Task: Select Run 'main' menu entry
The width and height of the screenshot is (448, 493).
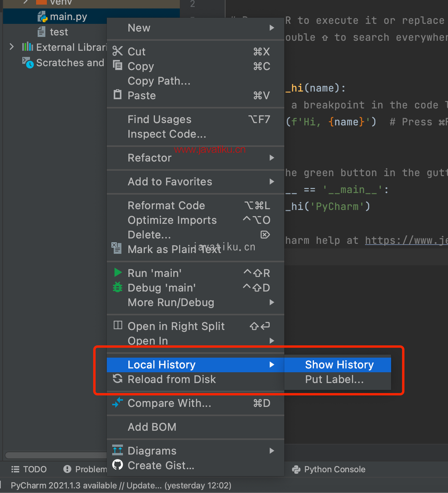Action: tap(196, 273)
